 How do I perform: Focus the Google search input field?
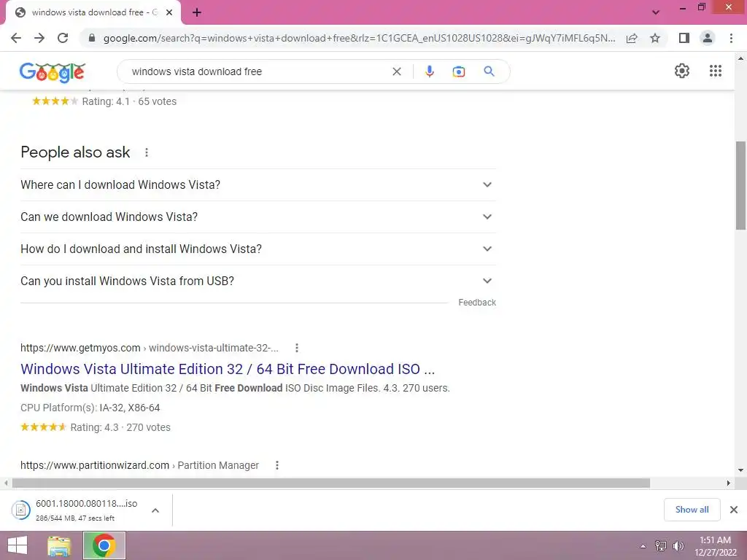[x=258, y=71]
